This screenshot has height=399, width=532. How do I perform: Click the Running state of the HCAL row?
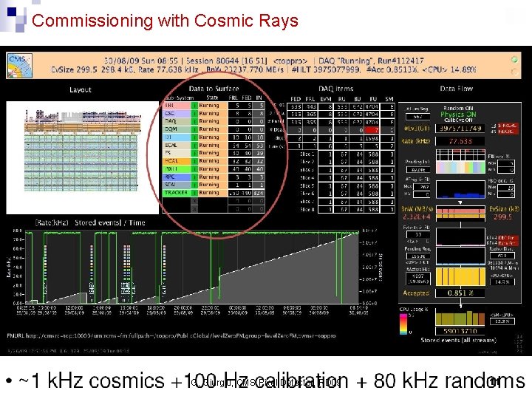pos(212,161)
